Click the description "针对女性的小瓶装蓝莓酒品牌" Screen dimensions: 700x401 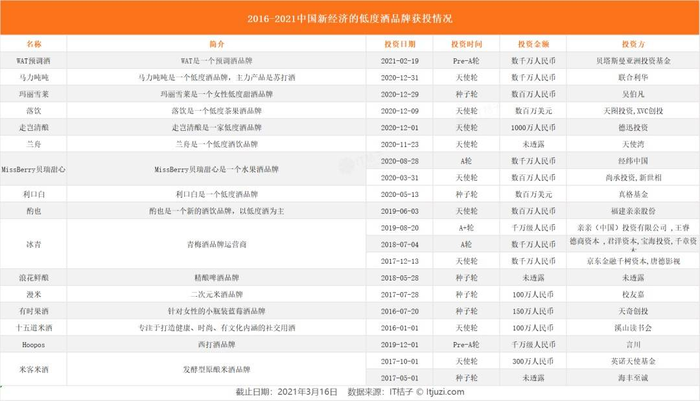(x=217, y=311)
